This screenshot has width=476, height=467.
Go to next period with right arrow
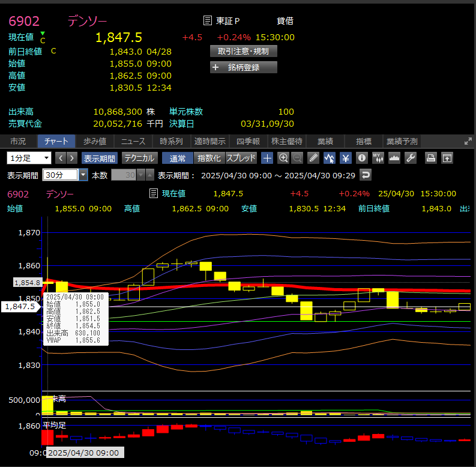(71, 158)
